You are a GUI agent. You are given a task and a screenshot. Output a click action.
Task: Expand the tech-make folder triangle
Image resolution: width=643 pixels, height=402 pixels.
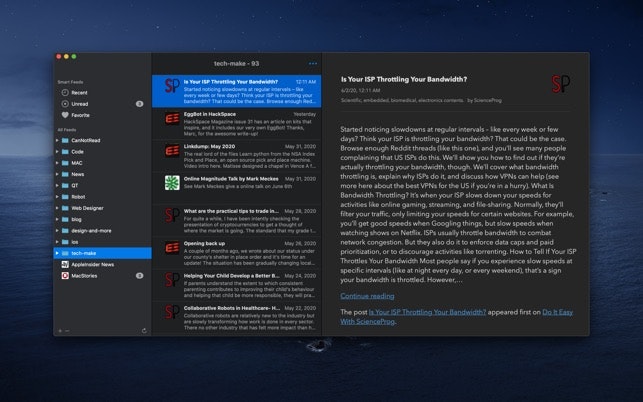[x=57, y=253]
